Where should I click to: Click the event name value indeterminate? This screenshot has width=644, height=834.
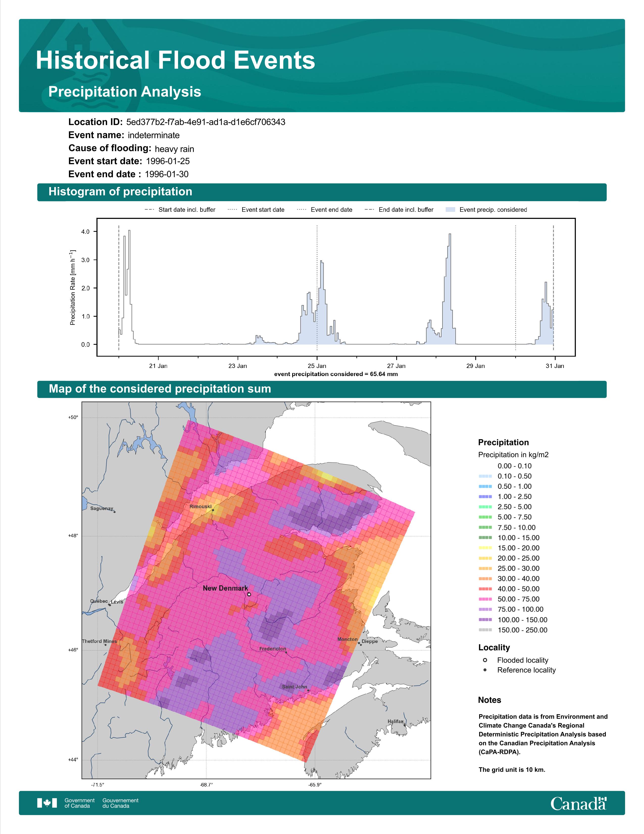tap(154, 135)
